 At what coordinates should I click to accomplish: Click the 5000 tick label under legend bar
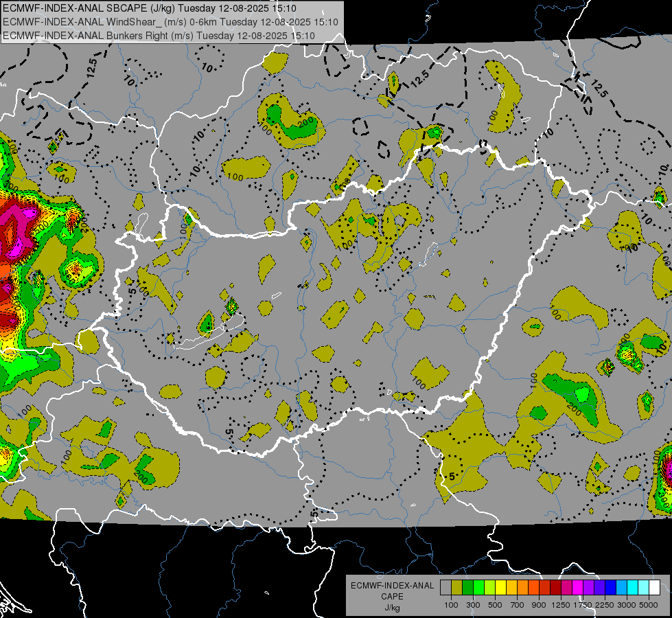pos(649,605)
